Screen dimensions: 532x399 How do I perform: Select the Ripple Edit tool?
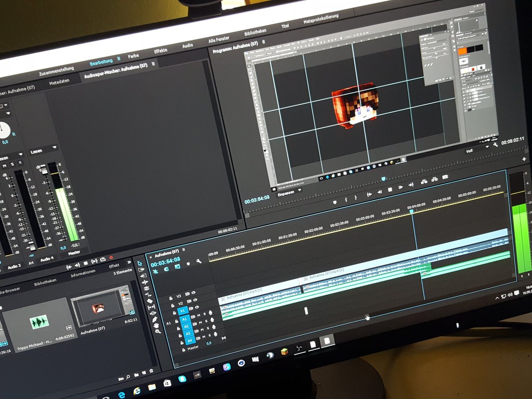(x=145, y=282)
